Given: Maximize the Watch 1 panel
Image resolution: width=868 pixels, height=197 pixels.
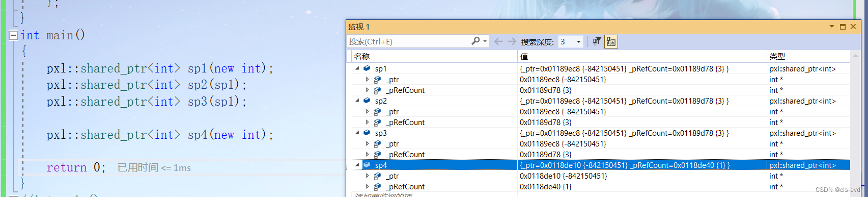Looking at the screenshot, I should point(843,27).
